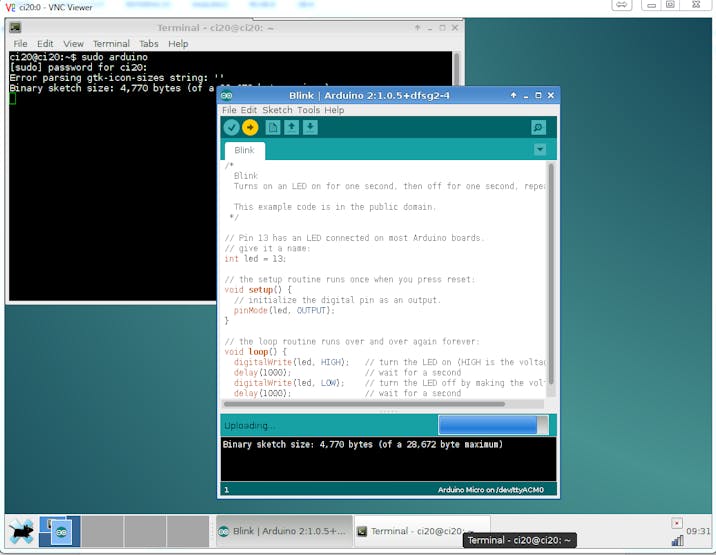
Task: Open the Terminal menu in Terminal window
Action: coord(111,44)
